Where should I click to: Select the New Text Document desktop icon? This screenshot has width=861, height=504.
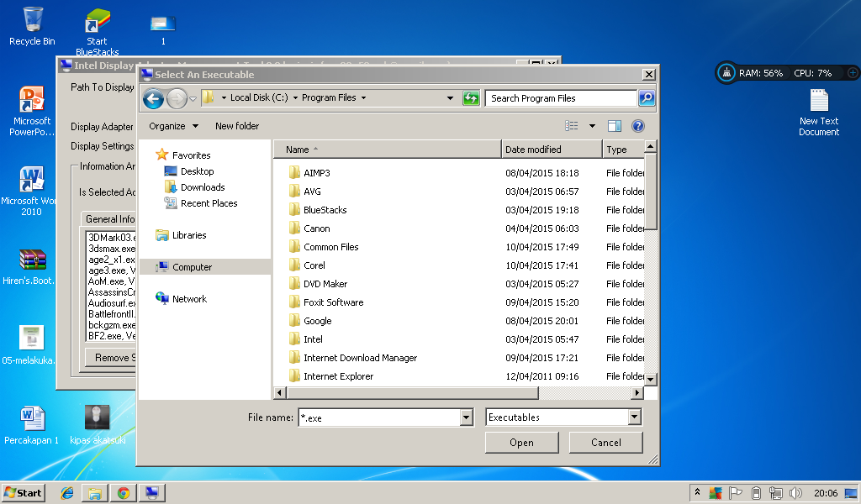pos(819,113)
